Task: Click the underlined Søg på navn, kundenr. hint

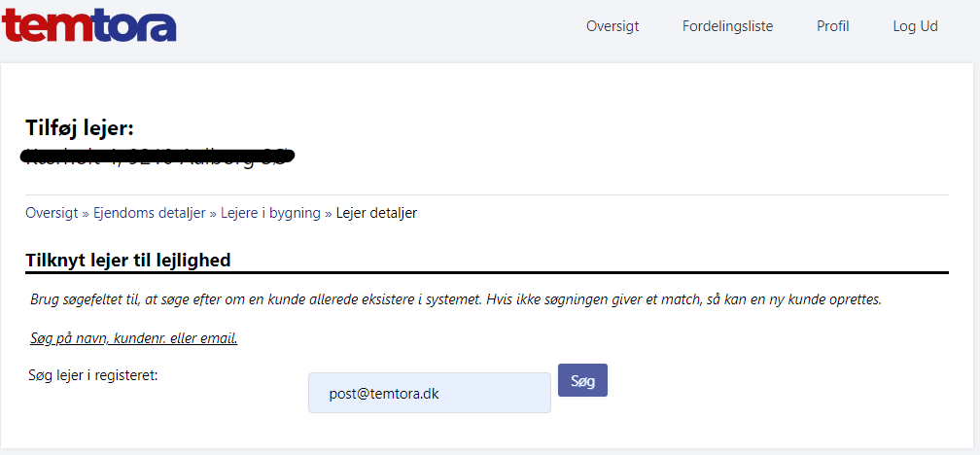Action: (x=134, y=338)
